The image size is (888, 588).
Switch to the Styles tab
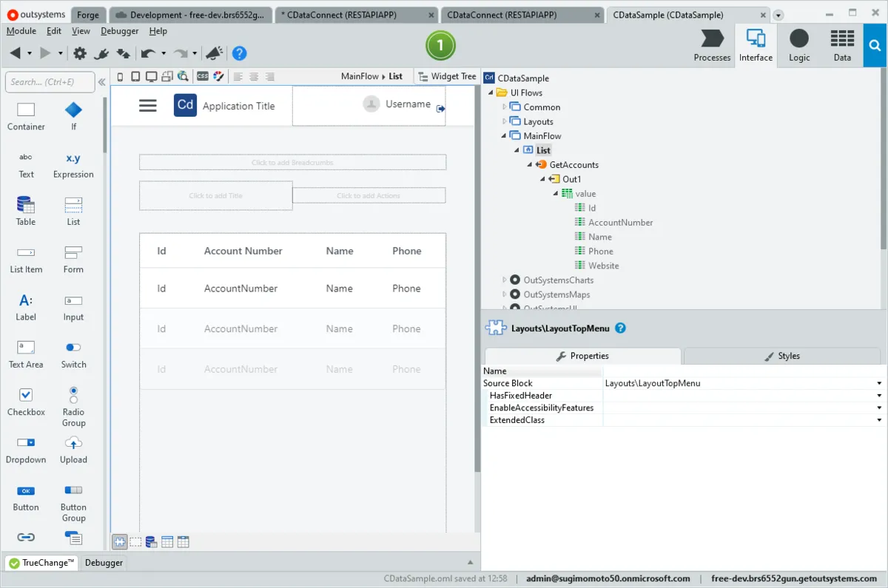(783, 356)
